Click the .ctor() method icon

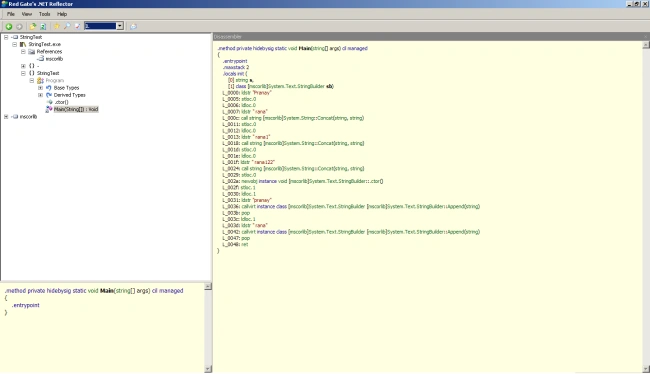(50, 102)
